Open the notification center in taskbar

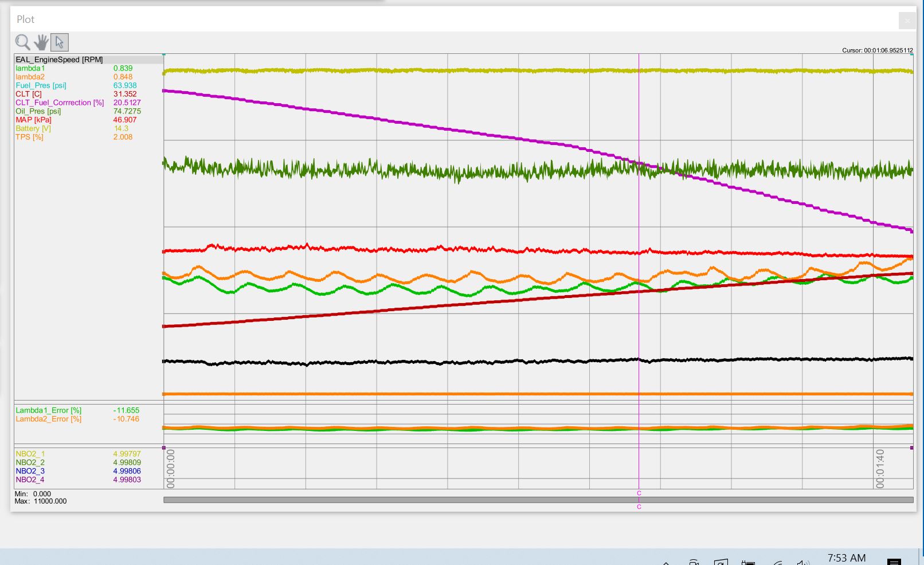pos(894,562)
